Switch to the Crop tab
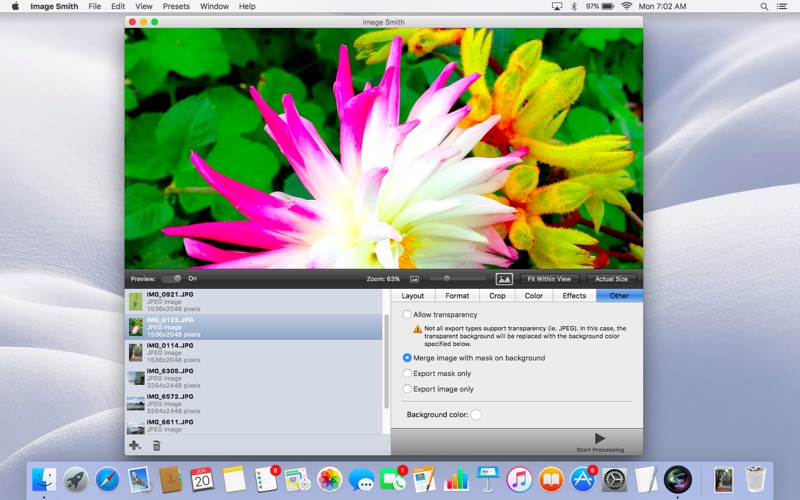 click(x=497, y=295)
